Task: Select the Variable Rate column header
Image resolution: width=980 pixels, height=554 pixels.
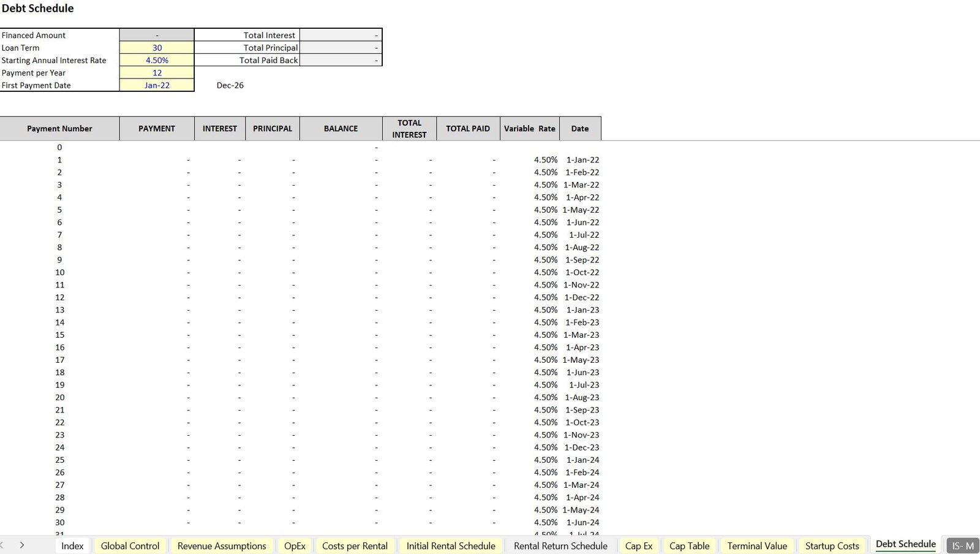Action: (529, 129)
